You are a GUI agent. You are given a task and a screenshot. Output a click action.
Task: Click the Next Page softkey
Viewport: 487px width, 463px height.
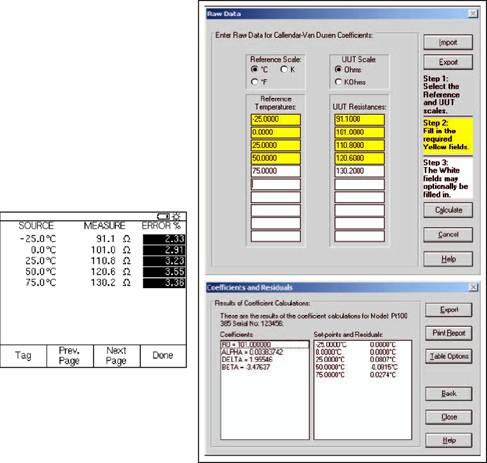tap(116, 356)
